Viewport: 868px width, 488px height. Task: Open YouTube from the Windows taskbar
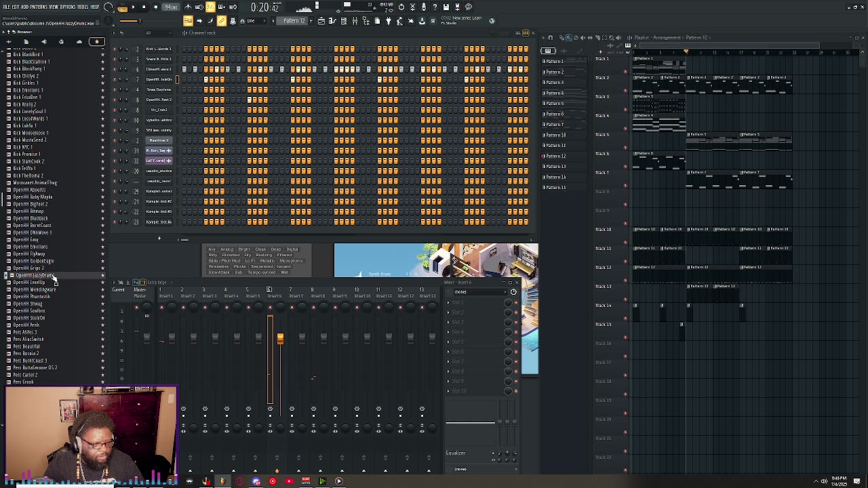pos(289,481)
